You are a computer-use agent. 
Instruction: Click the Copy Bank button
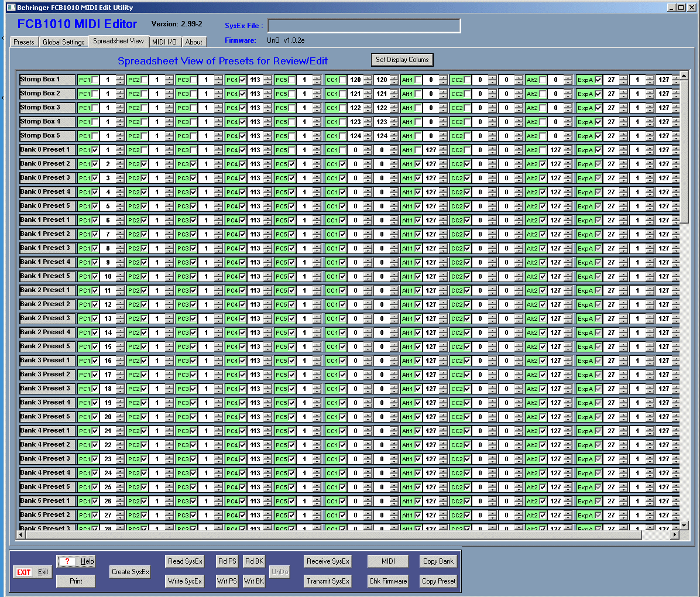438,561
